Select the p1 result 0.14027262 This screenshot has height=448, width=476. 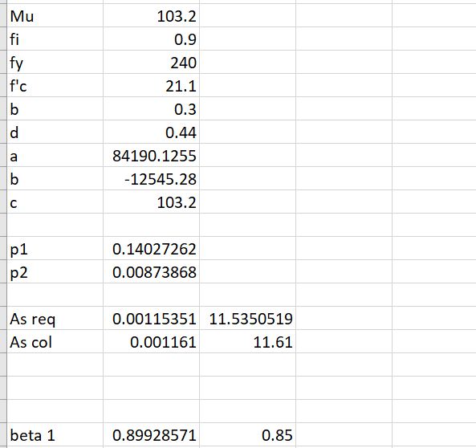coord(151,248)
